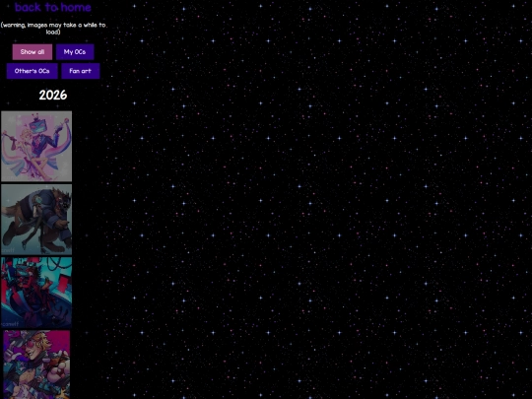Screen dimensions: 532x399
Task: Select the 'Show all' filter button
Action: [33, 52]
